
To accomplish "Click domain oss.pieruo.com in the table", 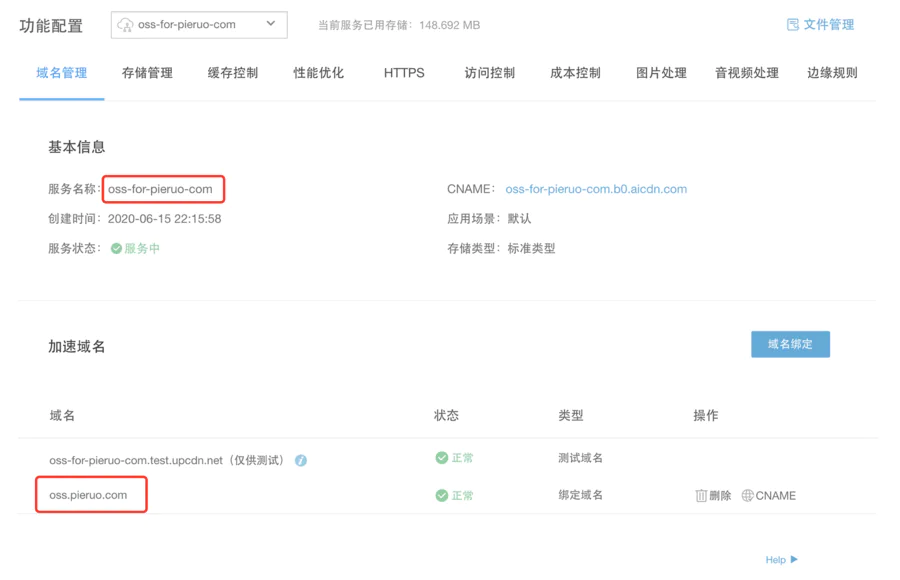I will [88, 495].
